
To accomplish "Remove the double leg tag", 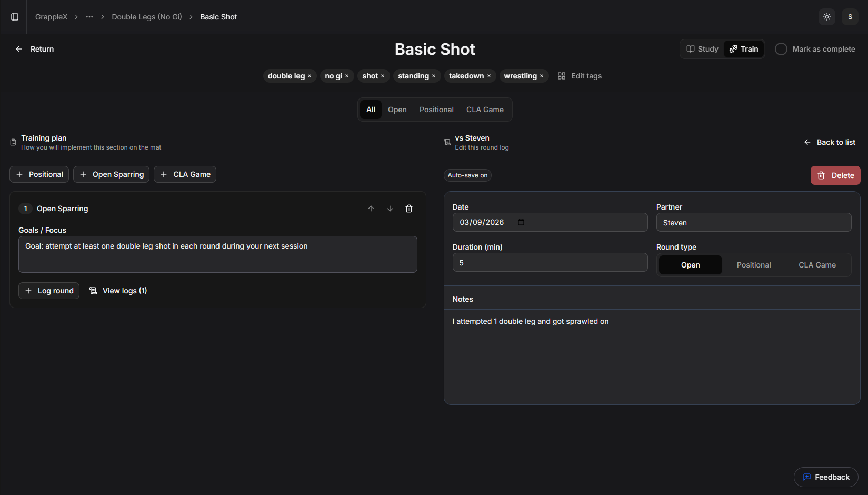I will 310,76.
